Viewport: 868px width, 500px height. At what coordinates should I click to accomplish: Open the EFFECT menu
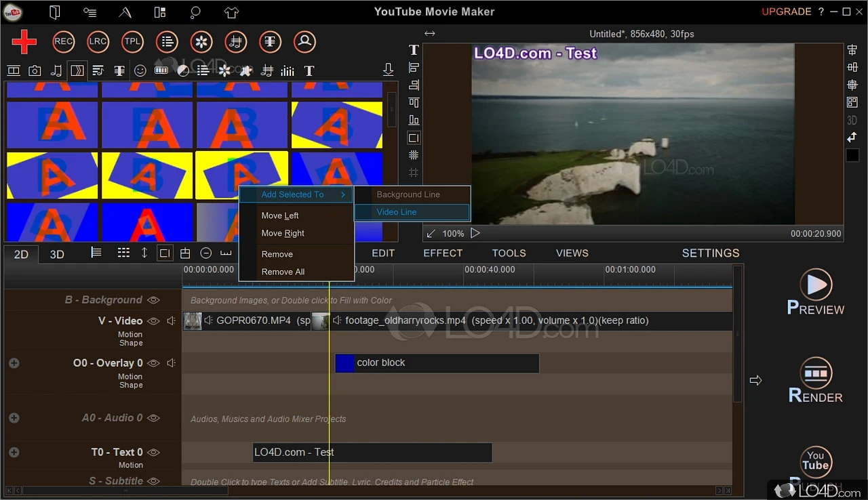[443, 253]
